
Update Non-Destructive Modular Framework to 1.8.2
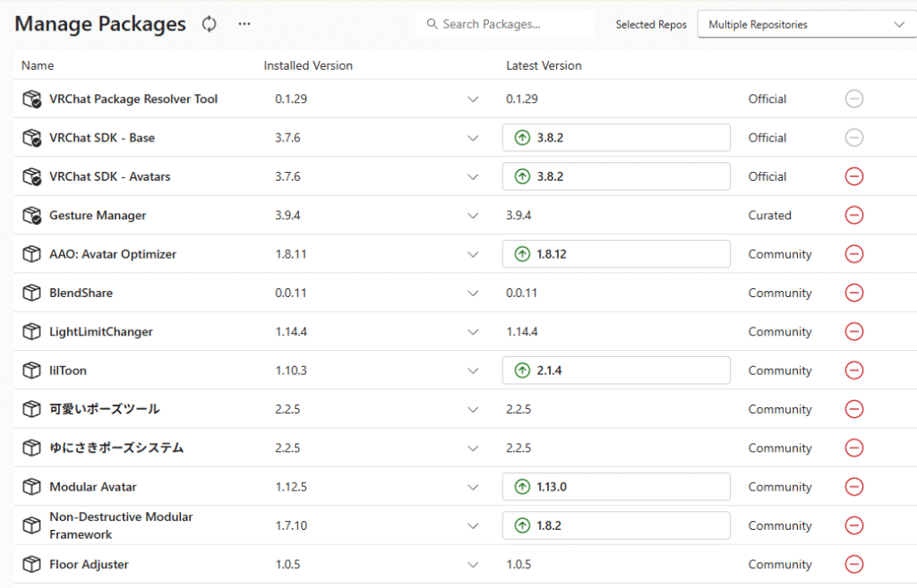(x=616, y=525)
